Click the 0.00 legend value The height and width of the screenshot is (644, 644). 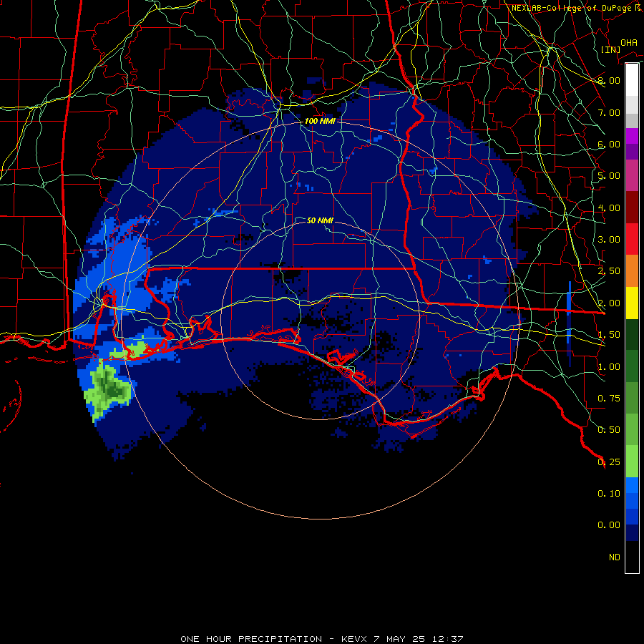tap(609, 525)
